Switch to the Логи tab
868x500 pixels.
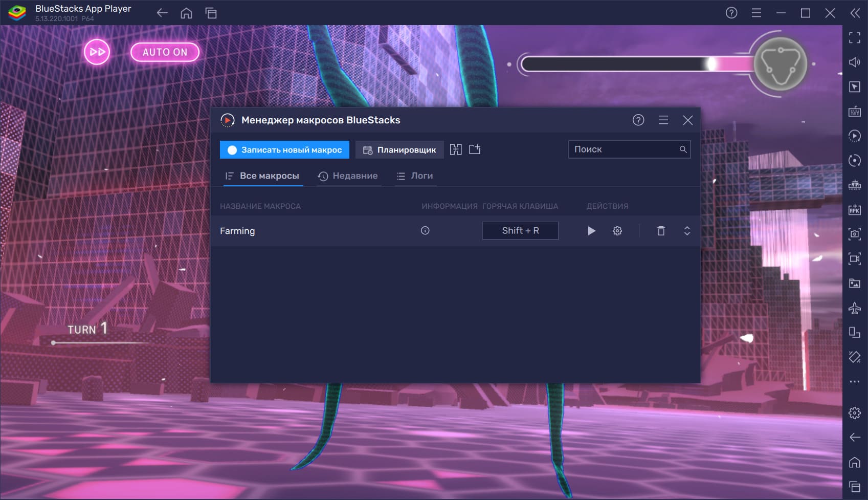coord(415,176)
